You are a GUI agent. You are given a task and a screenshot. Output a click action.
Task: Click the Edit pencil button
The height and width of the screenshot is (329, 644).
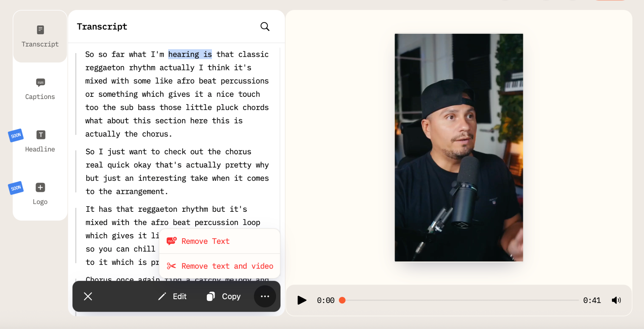(x=172, y=296)
